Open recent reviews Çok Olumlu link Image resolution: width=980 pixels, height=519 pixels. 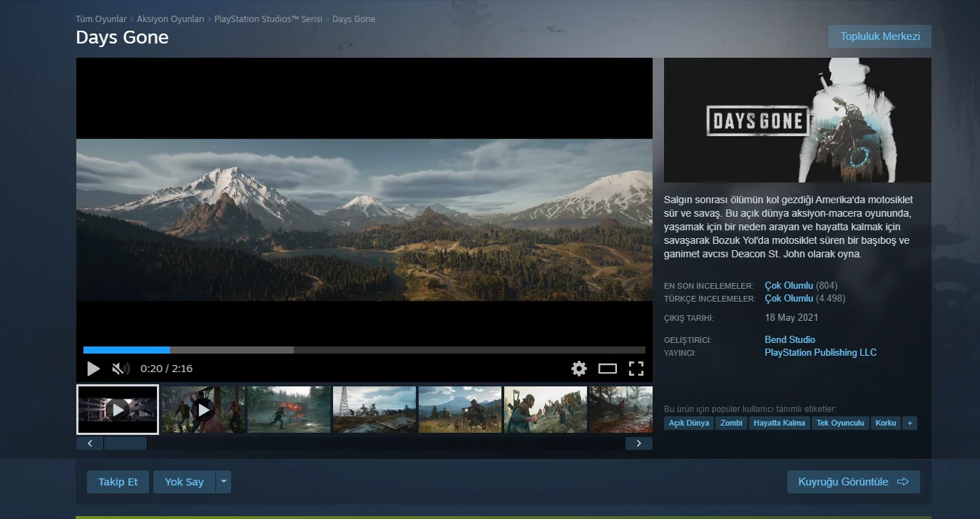789,286
